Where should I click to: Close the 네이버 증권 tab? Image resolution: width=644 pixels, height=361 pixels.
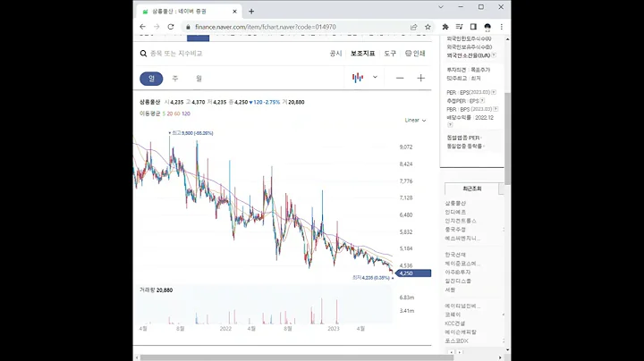234,12
